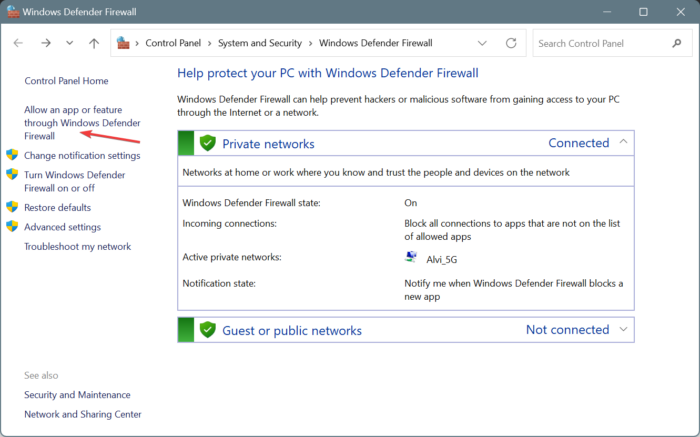The height and width of the screenshot is (437, 700).
Task: Open Allow an app or feature link
Action: click(x=82, y=123)
